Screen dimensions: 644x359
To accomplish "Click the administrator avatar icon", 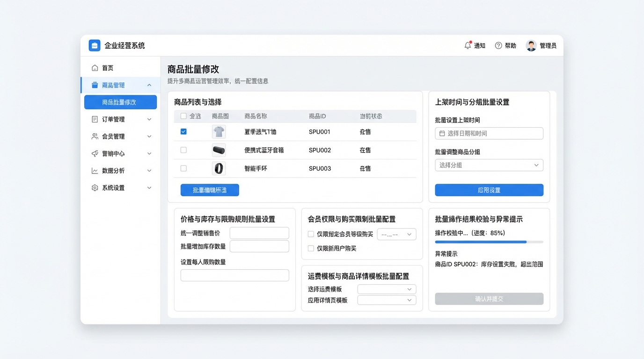I will [531, 45].
